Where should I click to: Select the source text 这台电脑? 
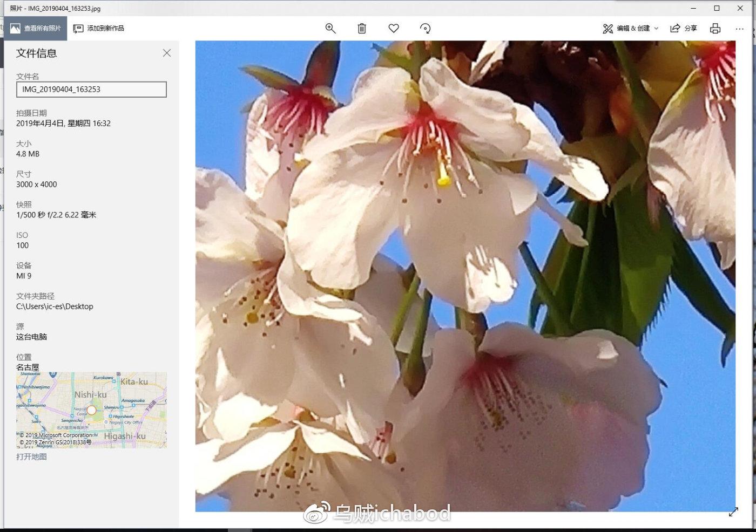[31, 337]
